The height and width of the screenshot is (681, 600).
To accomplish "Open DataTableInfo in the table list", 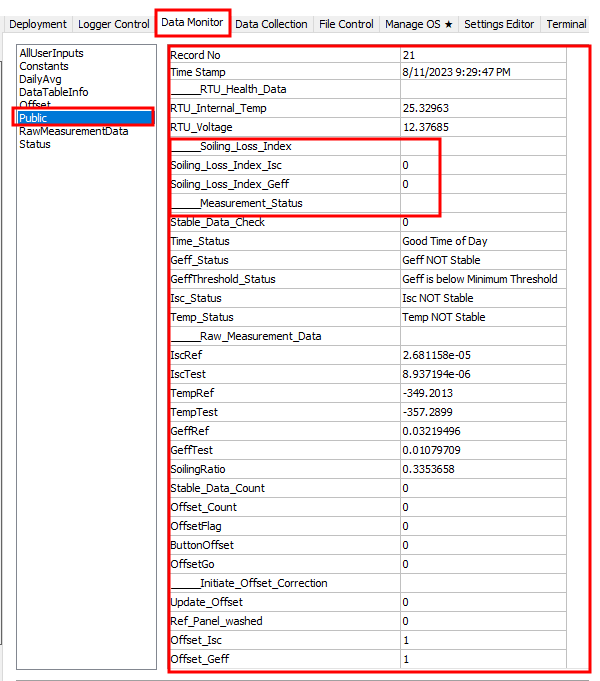I will 54,92.
